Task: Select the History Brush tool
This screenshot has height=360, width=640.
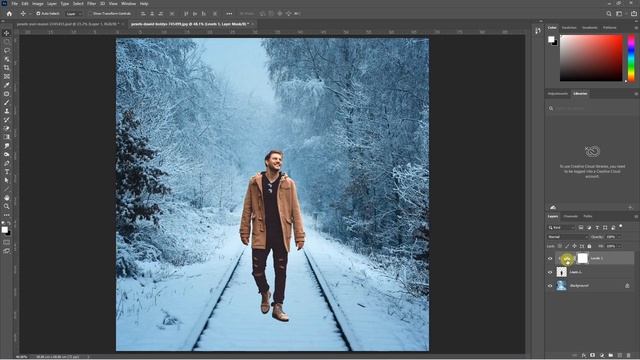Action: pyautogui.click(x=7, y=120)
